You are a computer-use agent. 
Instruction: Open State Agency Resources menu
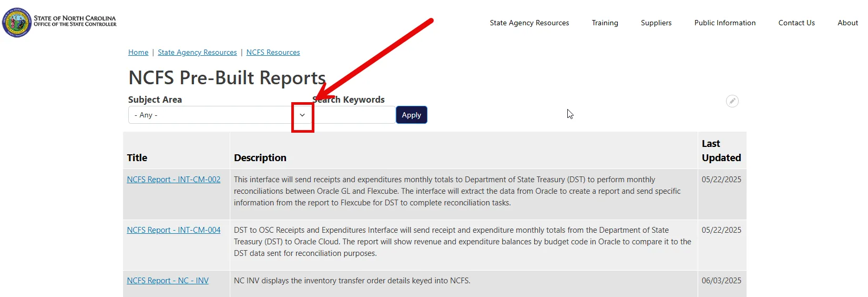coord(529,23)
